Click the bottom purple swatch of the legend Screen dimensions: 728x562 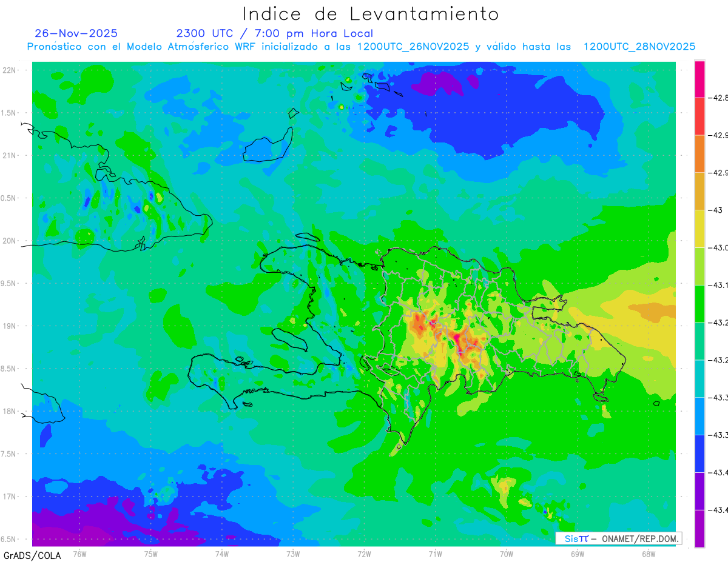pyautogui.click(x=699, y=529)
